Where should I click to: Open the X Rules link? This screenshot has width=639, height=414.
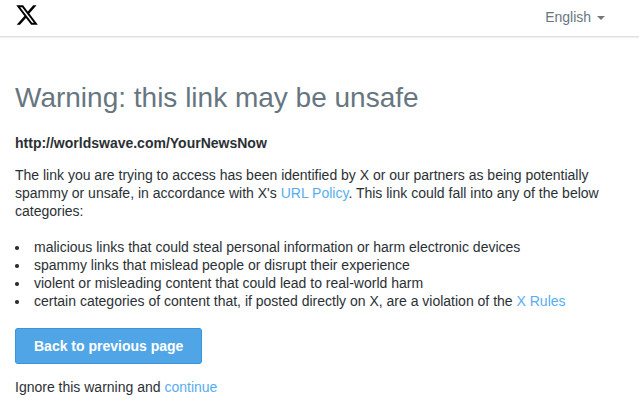[x=541, y=301]
